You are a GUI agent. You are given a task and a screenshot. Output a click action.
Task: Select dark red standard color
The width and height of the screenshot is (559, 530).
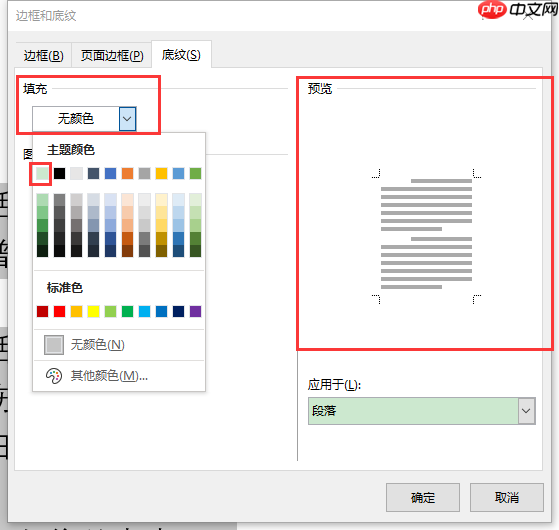(42, 312)
